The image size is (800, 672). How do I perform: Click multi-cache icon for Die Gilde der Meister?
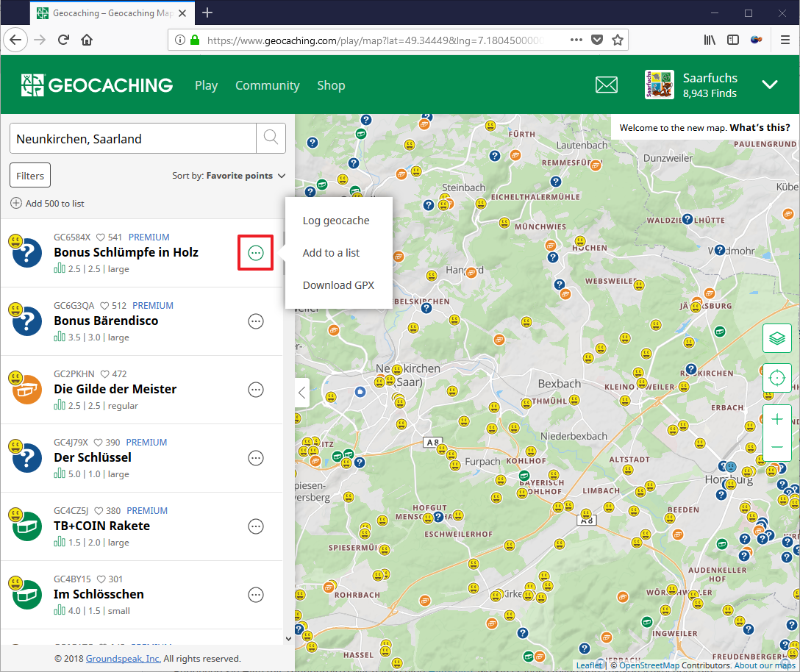click(x=27, y=390)
